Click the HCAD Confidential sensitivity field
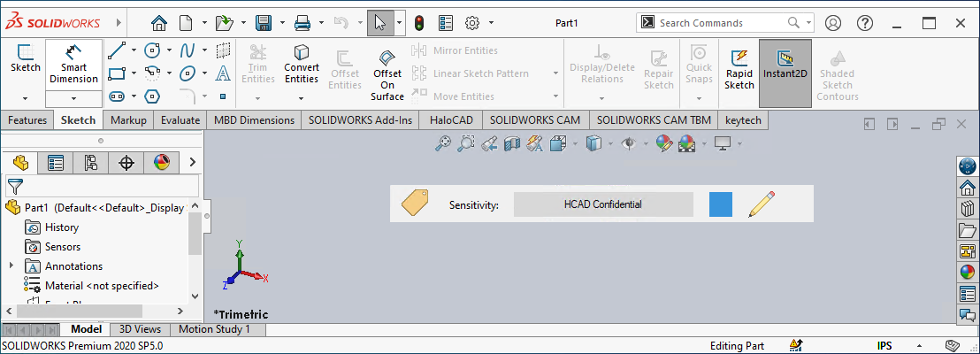Screen dimensions: 980x354 click(602, 204)
